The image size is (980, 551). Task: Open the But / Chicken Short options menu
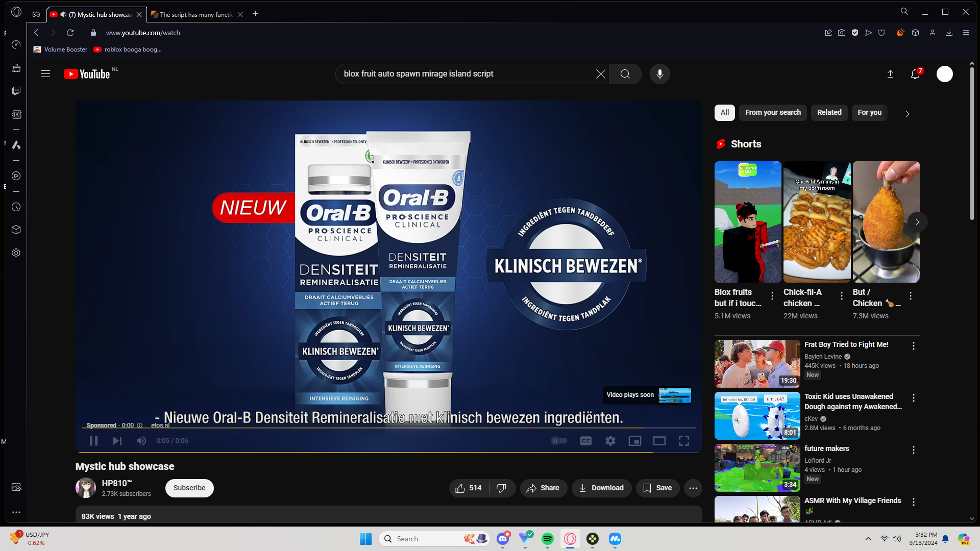click(911, 296)
